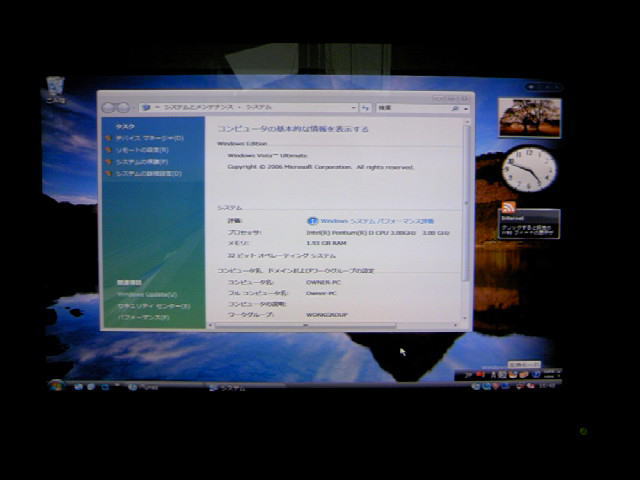Click the slideshow gadget tree photo

click(x=530, y=118)
